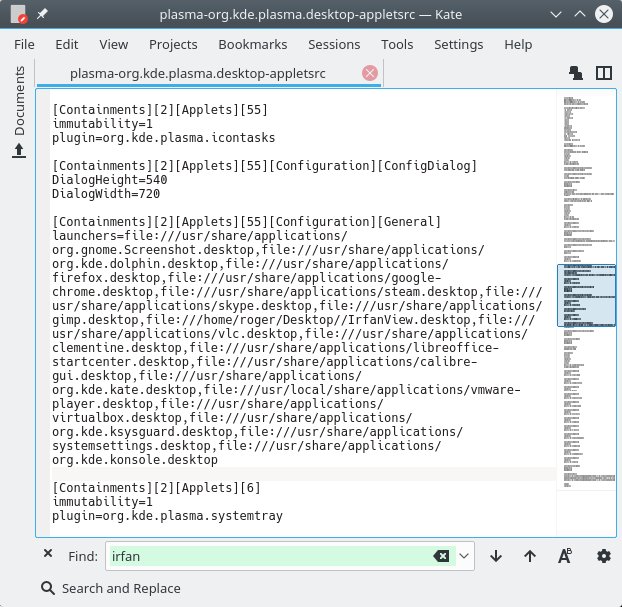
Task: Open search options gear icon
Action: pyautogui.click(x=603, y=556)
